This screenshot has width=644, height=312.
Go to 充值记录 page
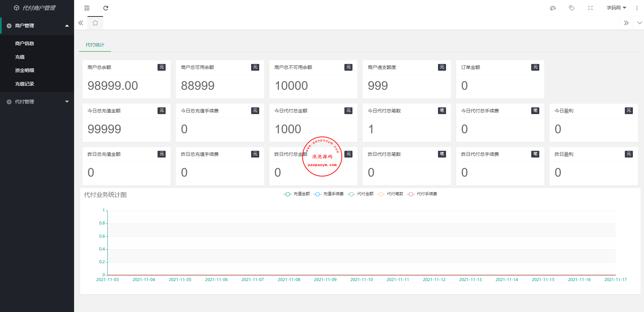(25, 84)
